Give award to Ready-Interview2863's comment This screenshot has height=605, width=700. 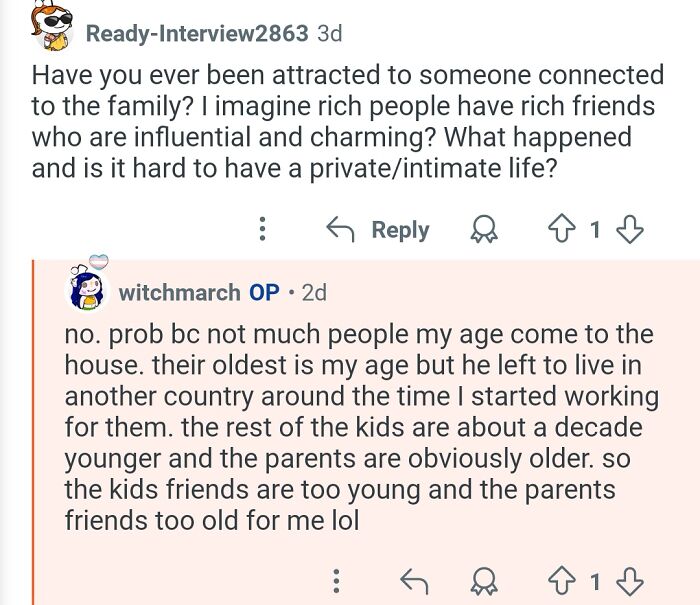pos(484,229)
